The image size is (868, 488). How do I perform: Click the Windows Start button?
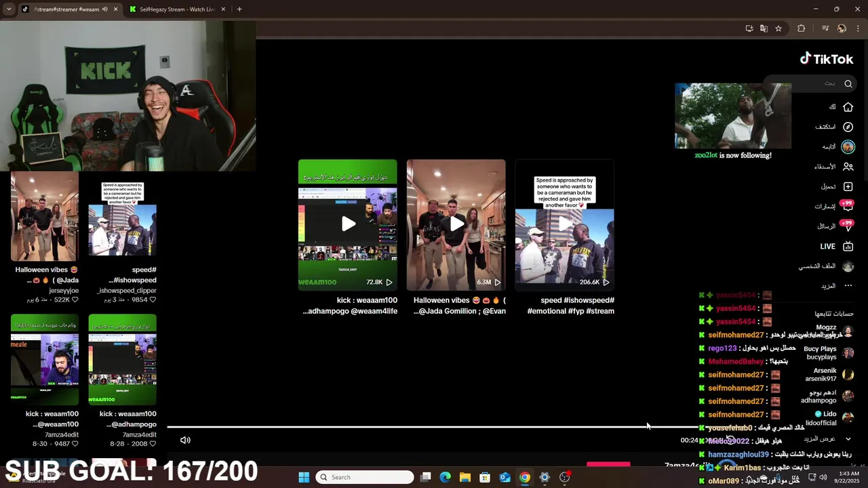[304, 477]
